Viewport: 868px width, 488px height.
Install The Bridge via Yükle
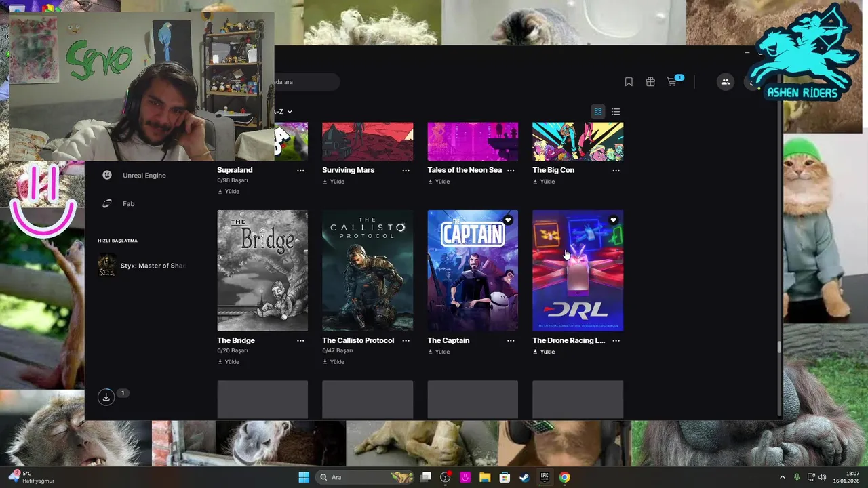pyautogui.click(x=229, y=362)
